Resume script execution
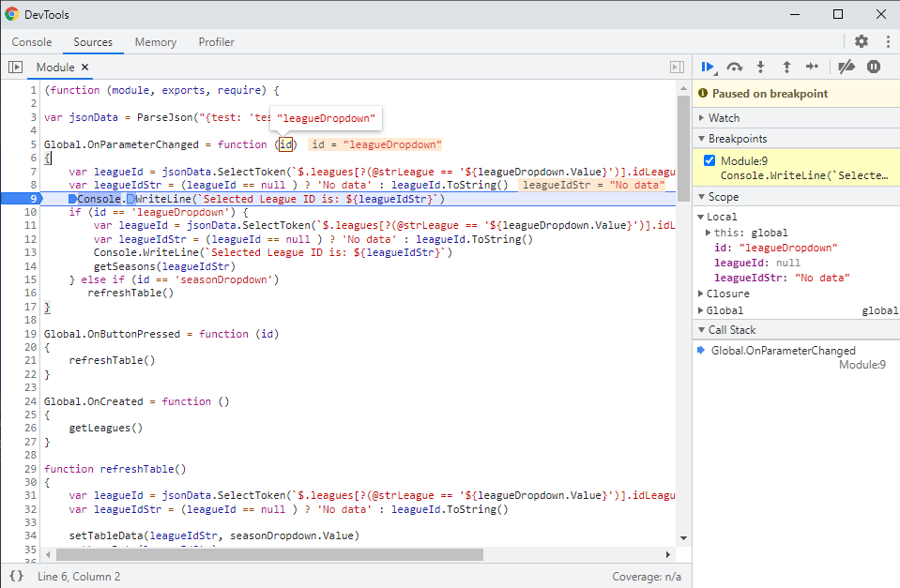The width and height of the screenshot is (900, 588). [708, 67]
